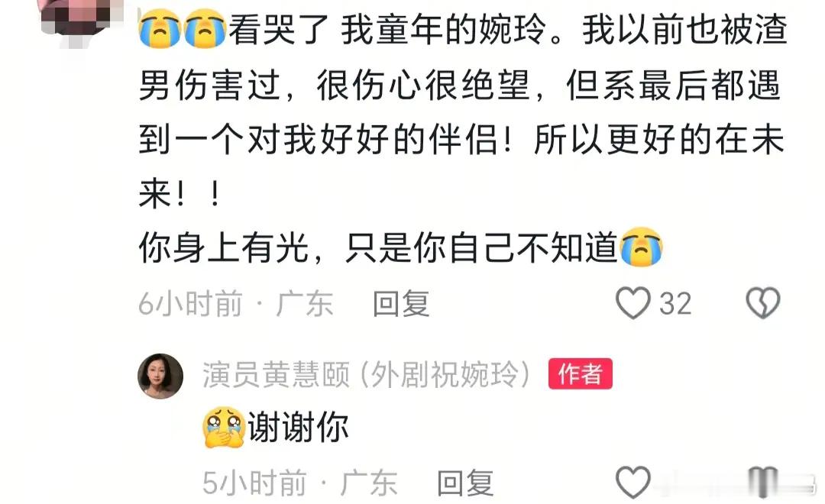Click the like count 32
825x504 pixels.
click(x=675, y=304)
